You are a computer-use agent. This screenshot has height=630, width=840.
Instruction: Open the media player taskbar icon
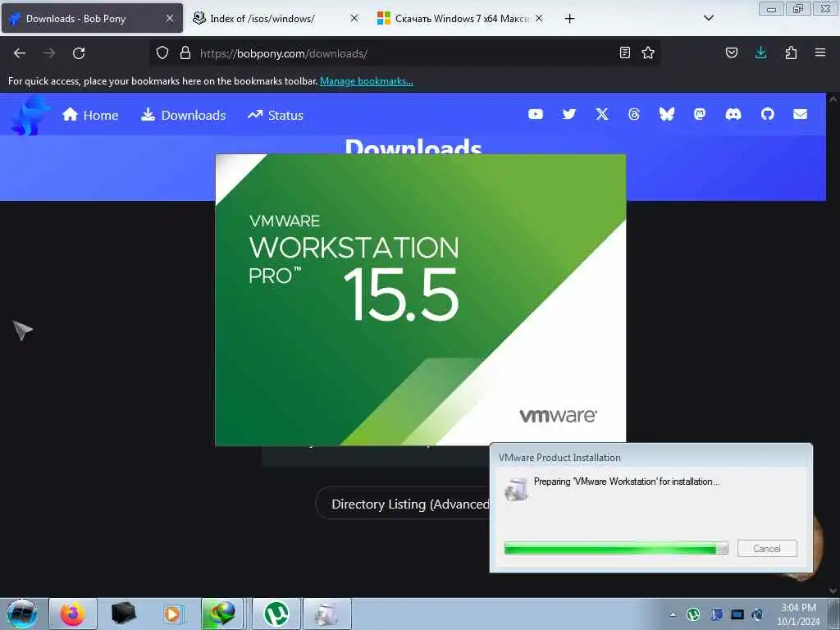click(x=172, y=614)
